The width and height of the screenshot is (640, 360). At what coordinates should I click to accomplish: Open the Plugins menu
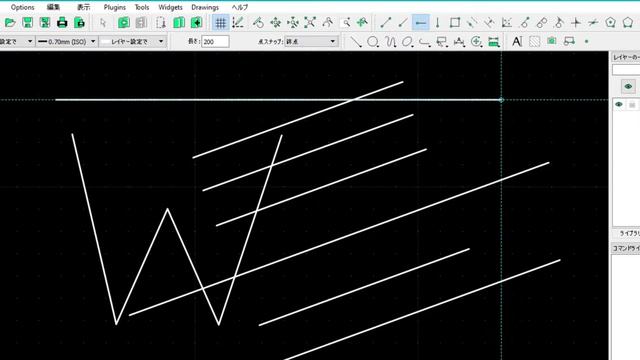(114, 7)
